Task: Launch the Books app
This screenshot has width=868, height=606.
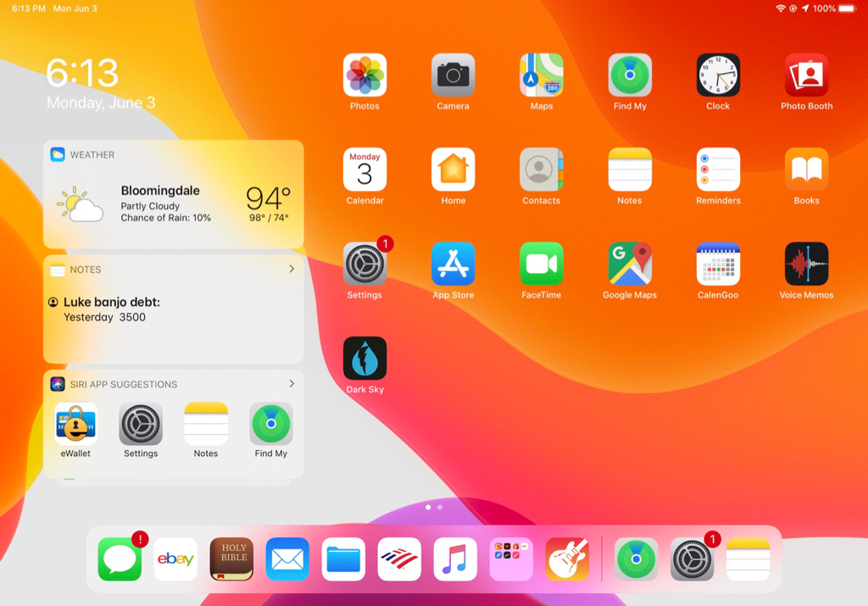Action: click(807, 170)
